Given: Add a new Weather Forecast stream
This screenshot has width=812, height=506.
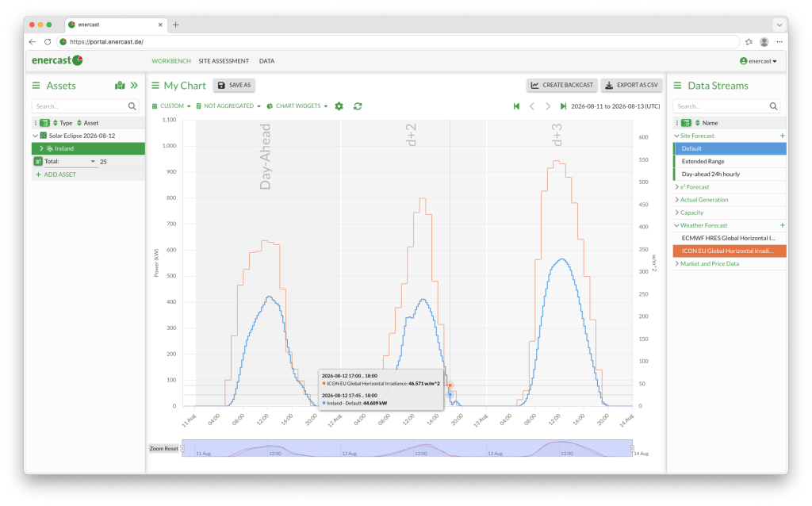Looking at the screenshot, I should tap(783, 225).
